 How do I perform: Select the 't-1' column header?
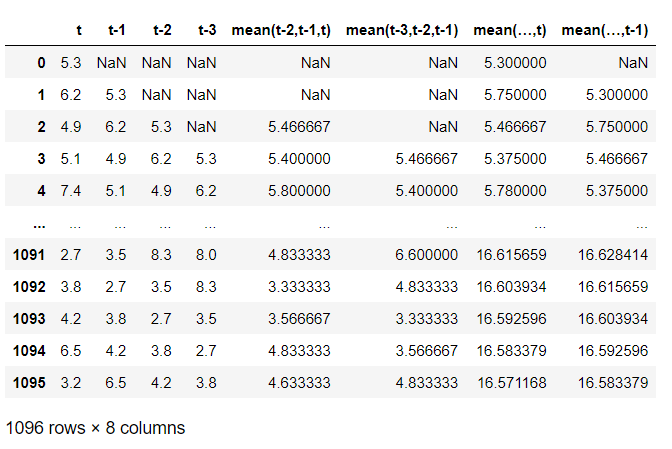coord(118,31)
